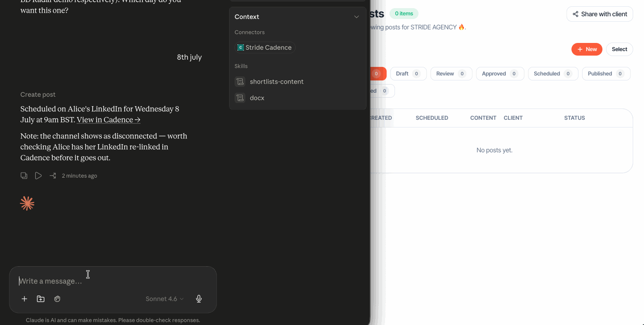
Task: Open the Sonnet 4.6 model selector
Action: pyautogui.click(x=165, y=299)
